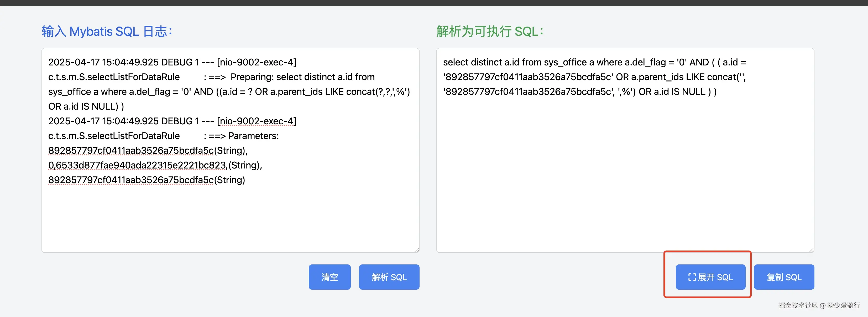This screenshot has width=868, height=317.
Task: Click the 解析 SQL parse button
Action: (389, 277)
